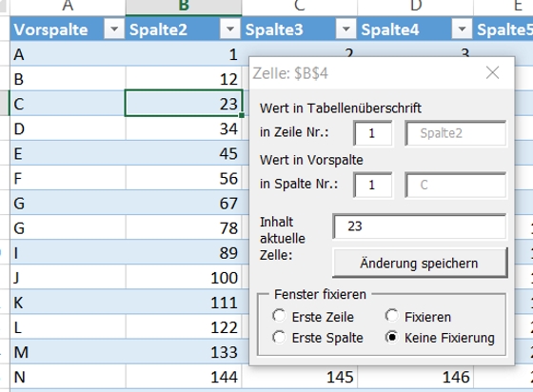The height and width of the screenshot is (392, 533).
Task: Select the Vorspalte cell with letter K
Action: (x=68, y=302)
